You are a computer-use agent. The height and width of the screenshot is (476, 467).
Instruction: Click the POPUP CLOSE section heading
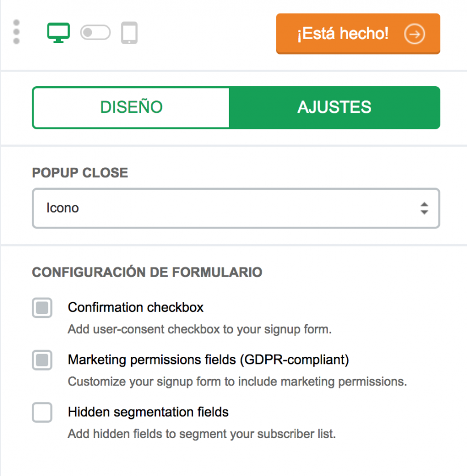80,173
